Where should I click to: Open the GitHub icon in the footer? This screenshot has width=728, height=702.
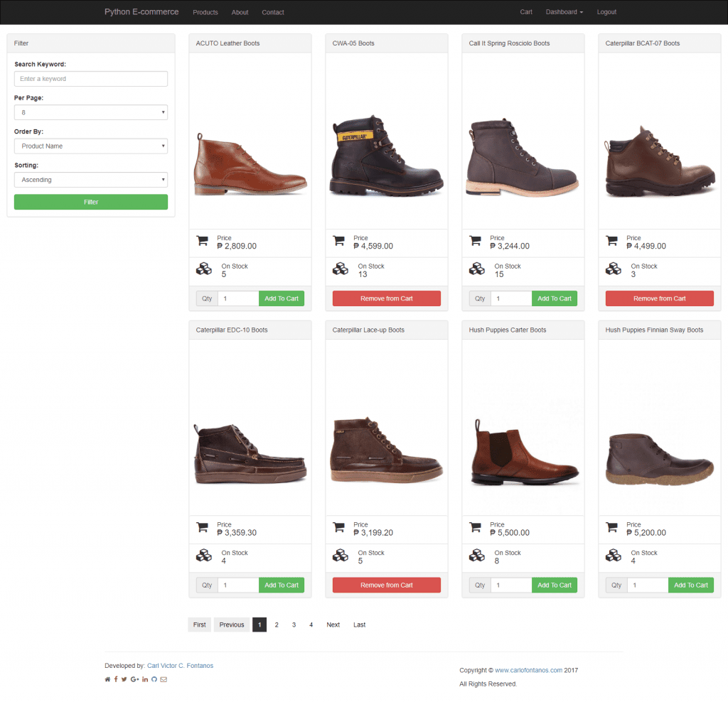pyautogui.click(x=154, y=679)
